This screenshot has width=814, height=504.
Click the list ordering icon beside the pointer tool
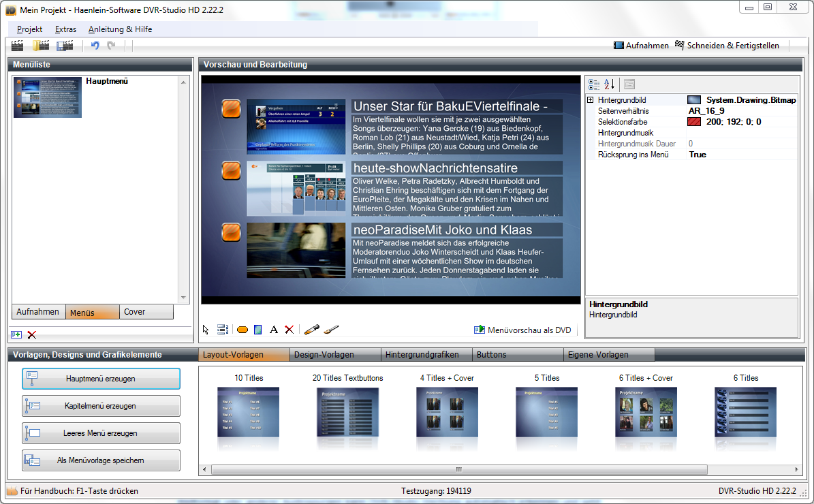[223, 330]
